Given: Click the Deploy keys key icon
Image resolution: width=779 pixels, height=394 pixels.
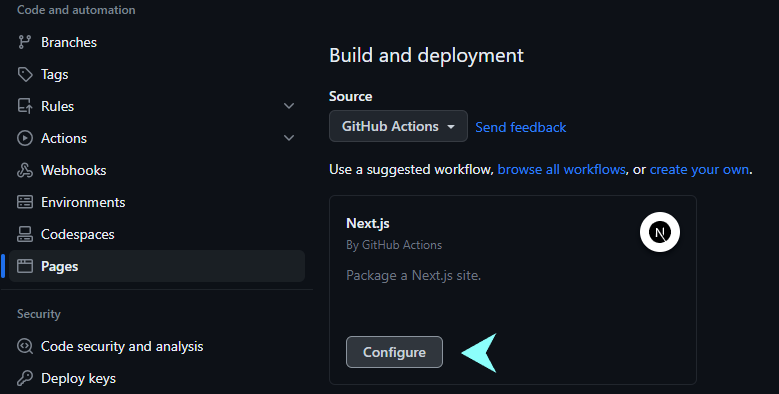Looking at the screenshot, I should pos(25,378).
